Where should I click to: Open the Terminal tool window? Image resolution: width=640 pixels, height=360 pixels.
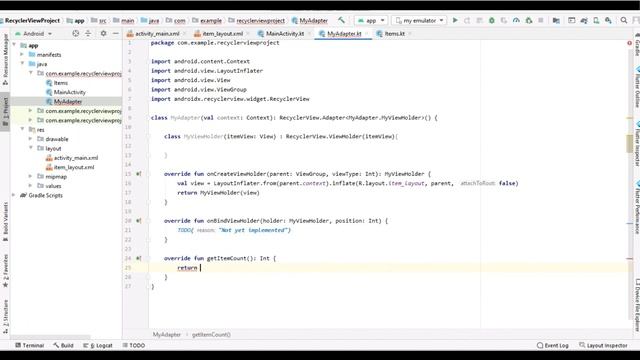(x=29, y=345)
